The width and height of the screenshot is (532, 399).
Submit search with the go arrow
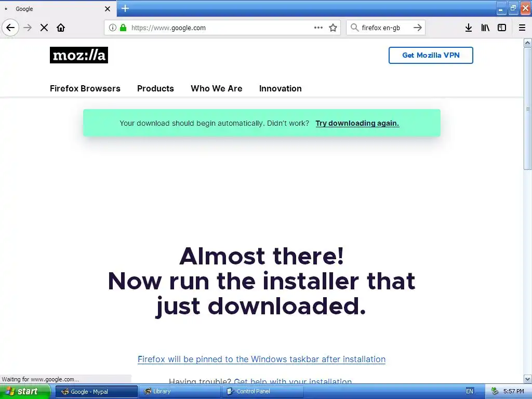coord(418,28)
